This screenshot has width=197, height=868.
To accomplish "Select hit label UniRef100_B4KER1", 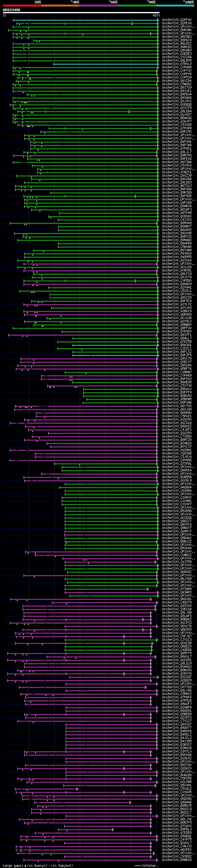I will (x=177, y=711).
